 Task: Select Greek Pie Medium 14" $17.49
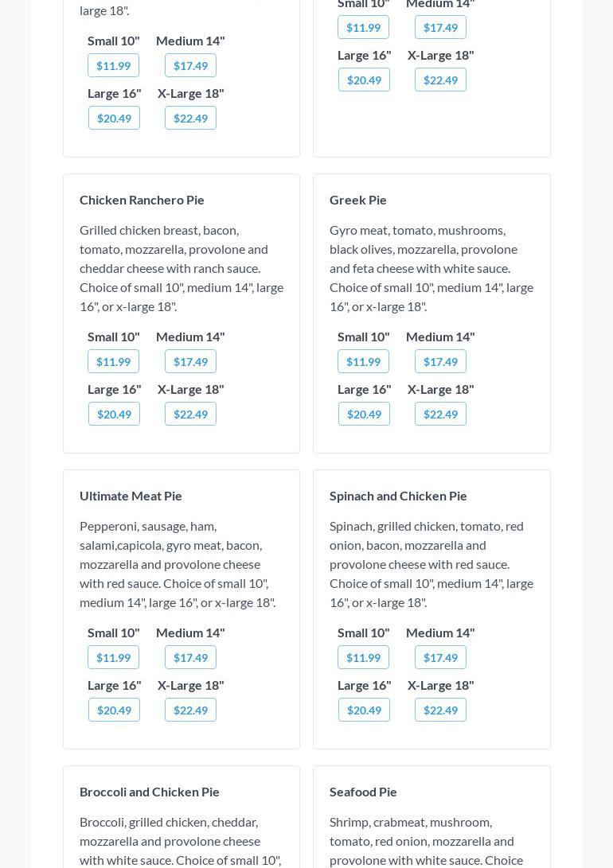[441, 361]
